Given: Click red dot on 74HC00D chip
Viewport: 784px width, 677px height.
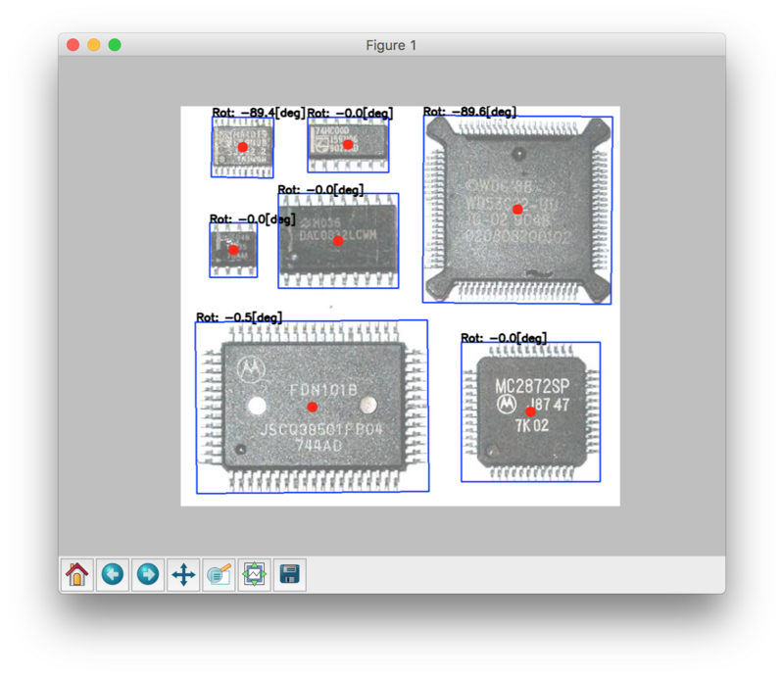Looking at the screenshot, I should coord(348,144).
